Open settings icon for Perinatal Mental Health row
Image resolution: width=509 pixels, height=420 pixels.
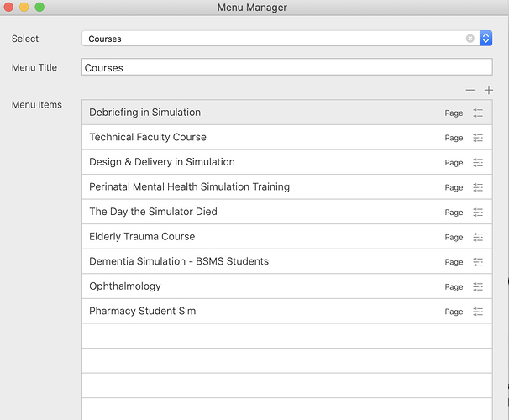478,187
